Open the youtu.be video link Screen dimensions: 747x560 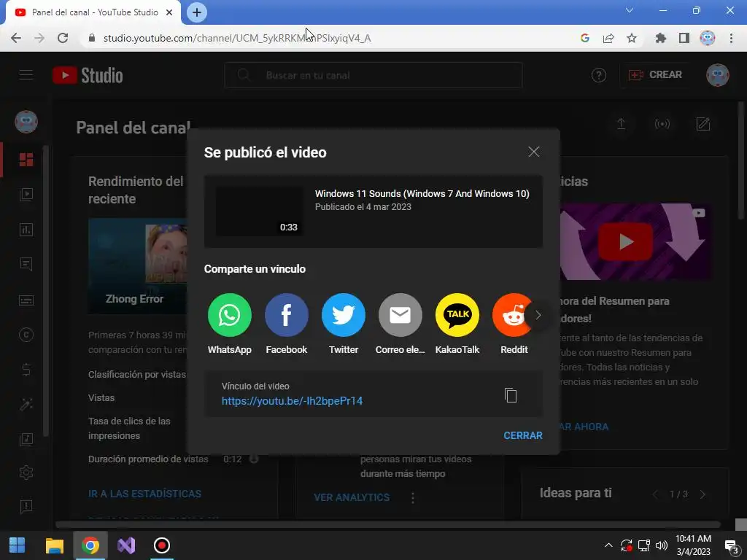click(x=292, y=401)
